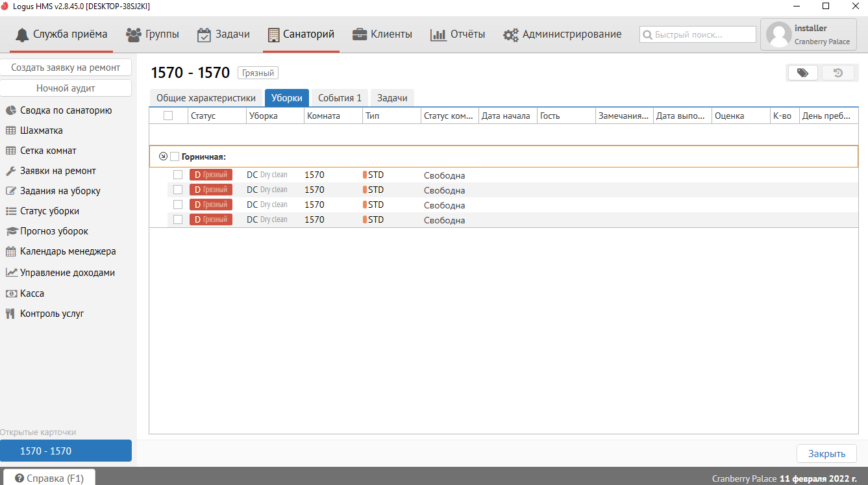Check the Горничная group checkbox
Image resolution: width=868 pixels, height=485 pixels.
(x=174, y=156)
